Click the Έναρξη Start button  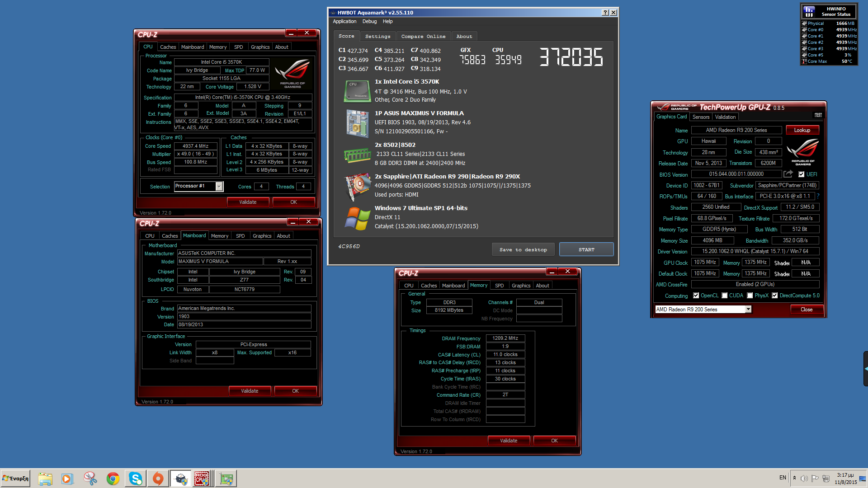click(x=15, y=479)
